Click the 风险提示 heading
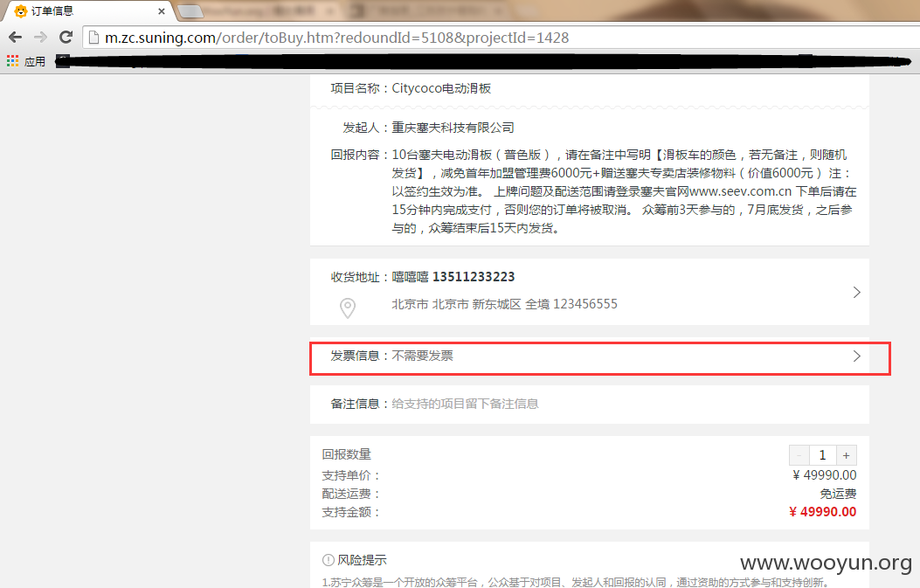This screenshot has height=588, width=920. click(362, 560)
